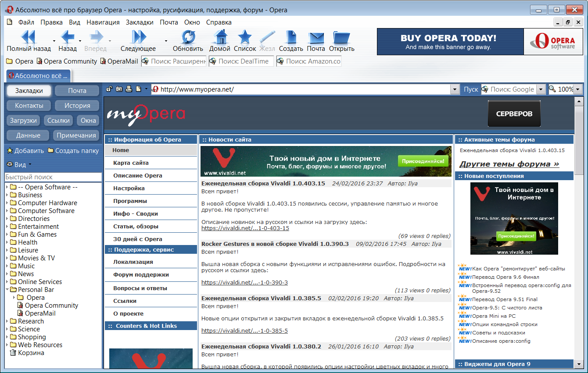Click the lock icon left of address bar
Screen dimensions: 588x373
(109, 89)
